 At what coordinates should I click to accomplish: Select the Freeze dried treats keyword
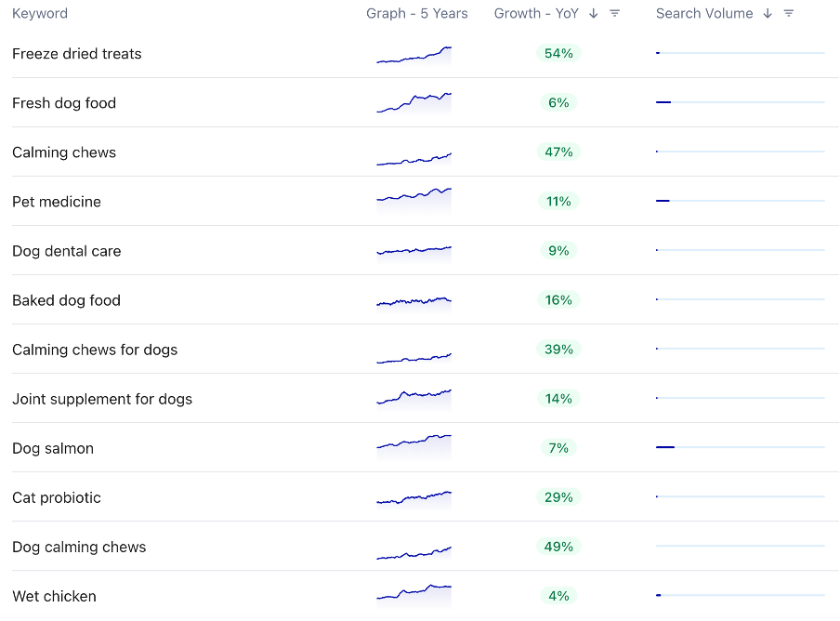click(x=76, y=54)
